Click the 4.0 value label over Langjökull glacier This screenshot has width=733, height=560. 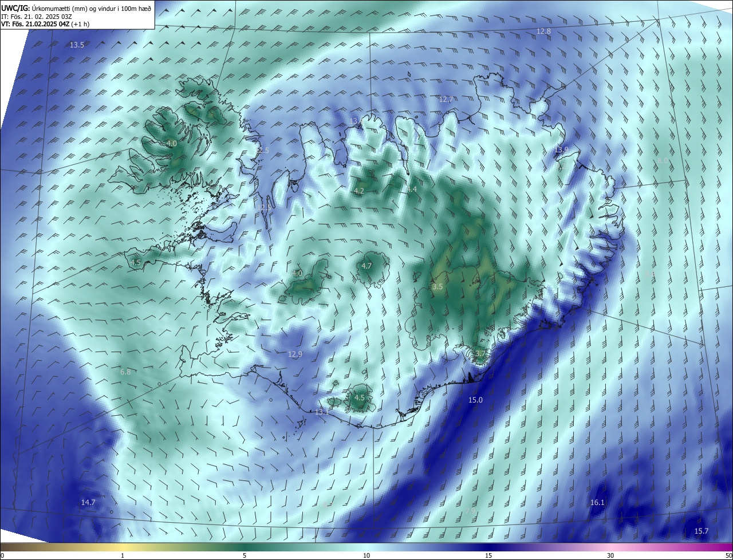point(297,273)
